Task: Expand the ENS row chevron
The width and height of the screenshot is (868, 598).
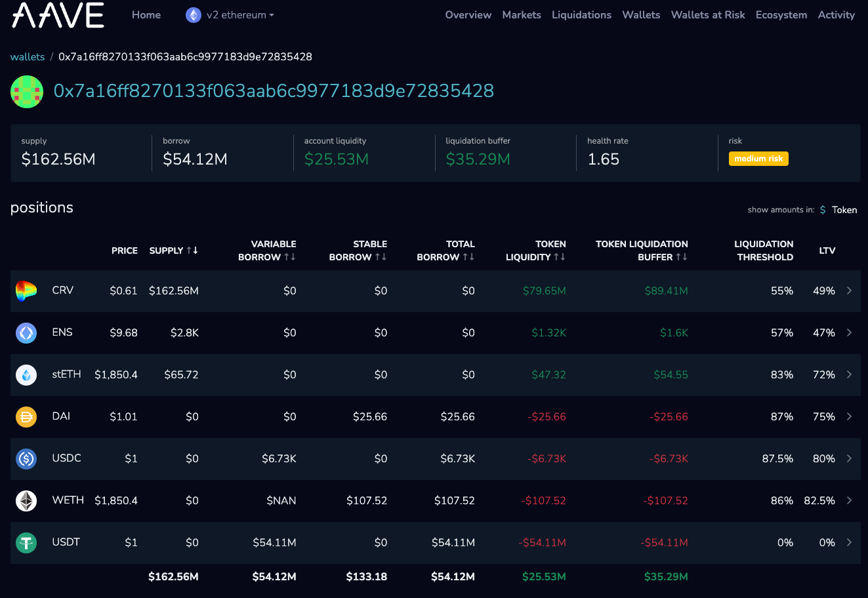Action: (x=849, y=332)
